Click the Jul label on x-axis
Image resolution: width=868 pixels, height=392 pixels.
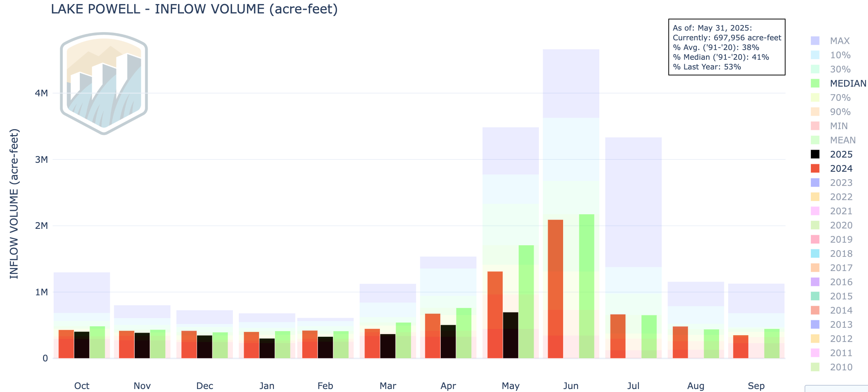coord(633,386)
